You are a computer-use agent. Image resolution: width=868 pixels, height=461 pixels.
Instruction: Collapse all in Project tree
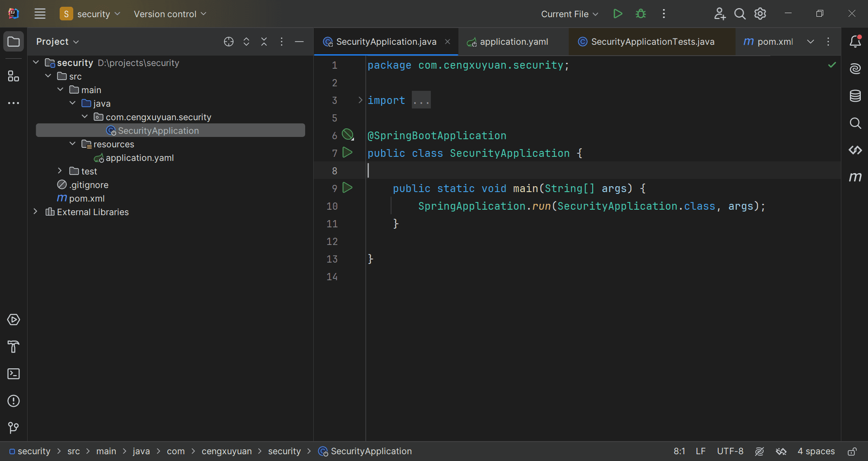tap(264, 42)
